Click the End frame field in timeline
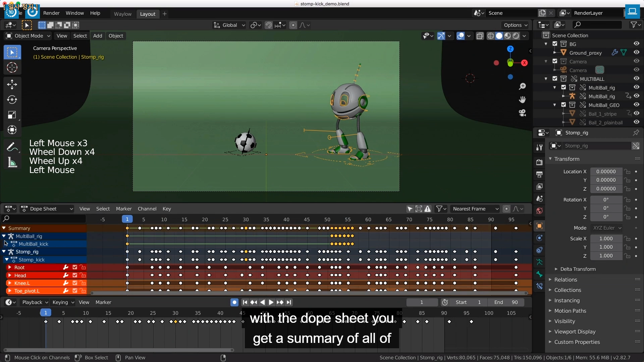The image size is (644, 362). (x=506, y=302)
